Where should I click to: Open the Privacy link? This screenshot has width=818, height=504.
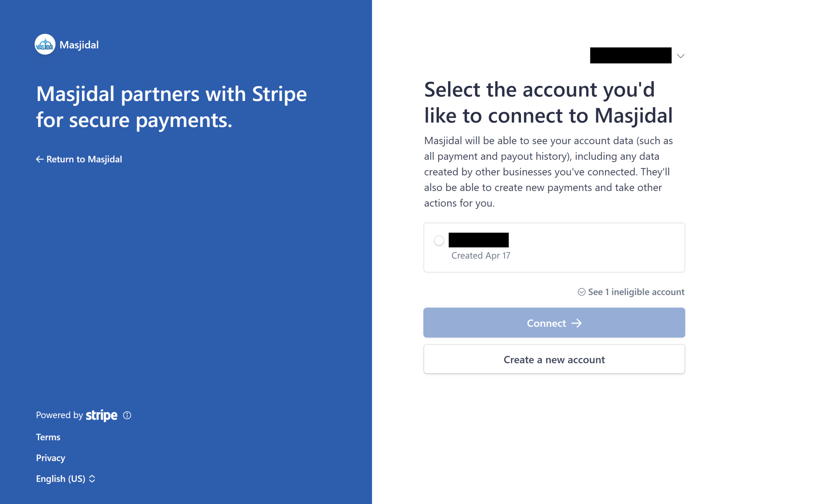[x=51, y=458]
